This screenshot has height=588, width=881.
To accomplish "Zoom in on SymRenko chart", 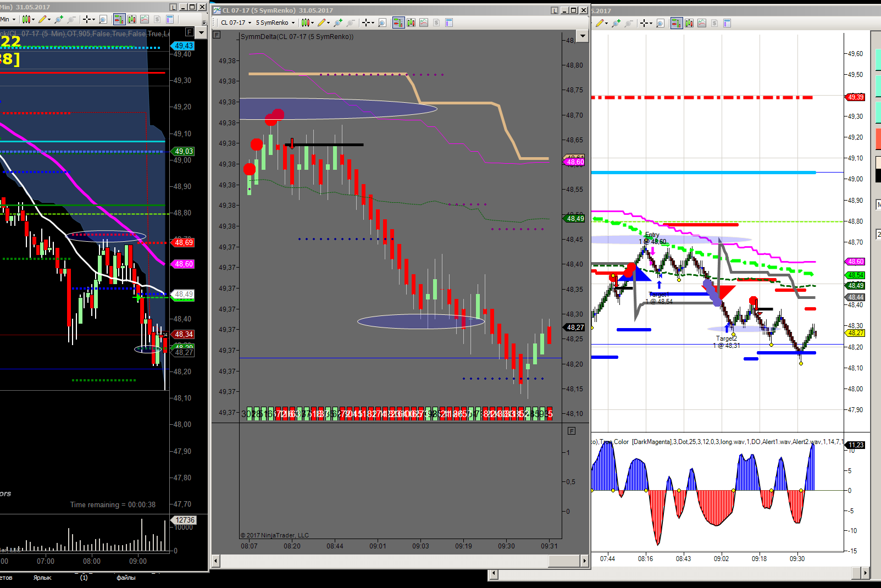I will point(338,23).
